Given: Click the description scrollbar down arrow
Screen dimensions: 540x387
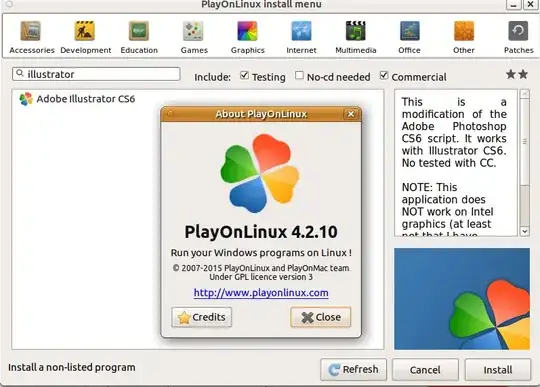Looking at the screenshot, I should pos(525,231).
